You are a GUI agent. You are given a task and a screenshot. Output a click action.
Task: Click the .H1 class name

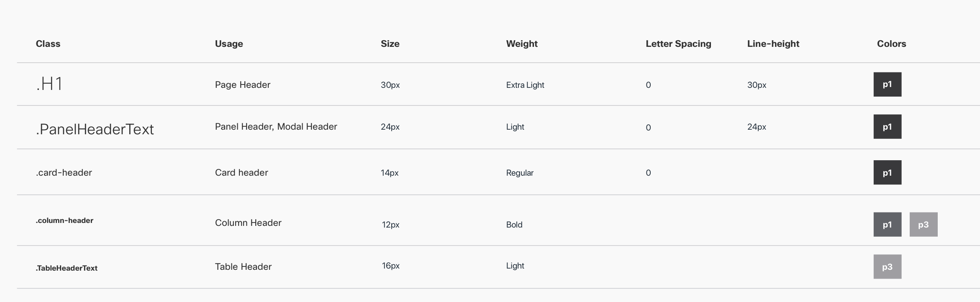pos(49,84)
